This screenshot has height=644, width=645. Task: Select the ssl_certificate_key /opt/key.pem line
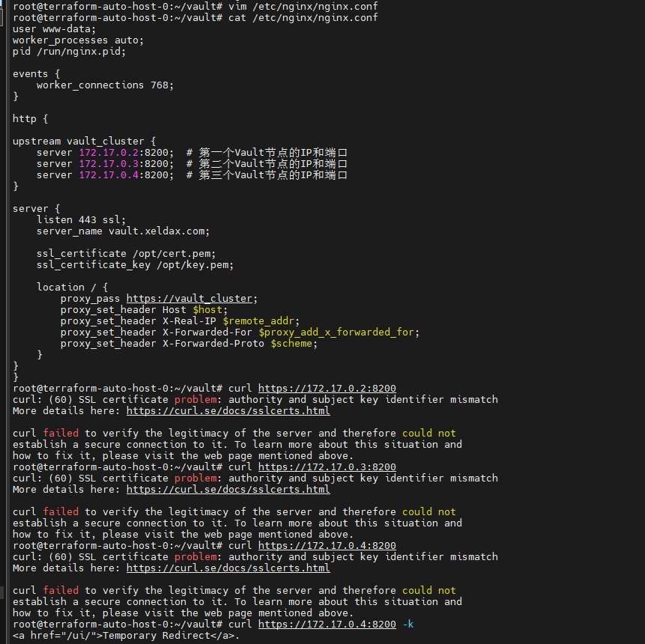pos(135,265)
